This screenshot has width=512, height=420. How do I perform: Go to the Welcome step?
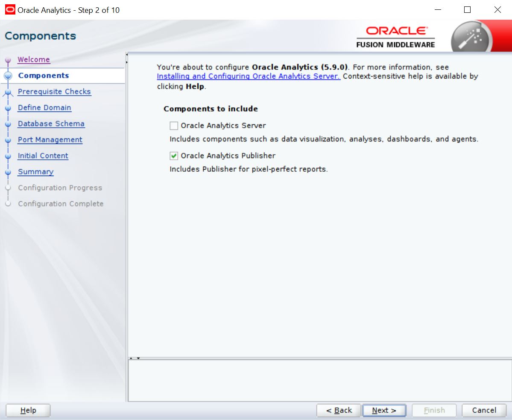(x=34, y=59)
